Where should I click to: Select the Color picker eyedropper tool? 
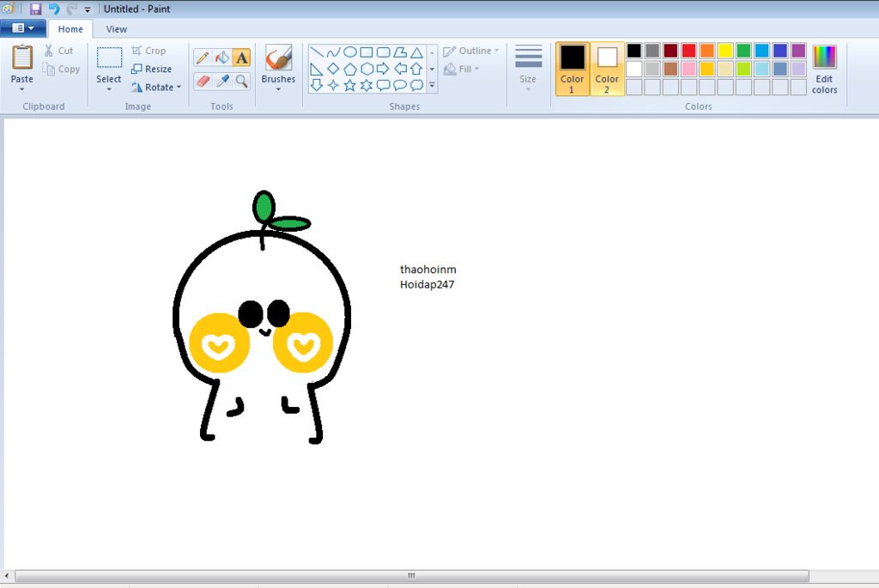(222, 82)
